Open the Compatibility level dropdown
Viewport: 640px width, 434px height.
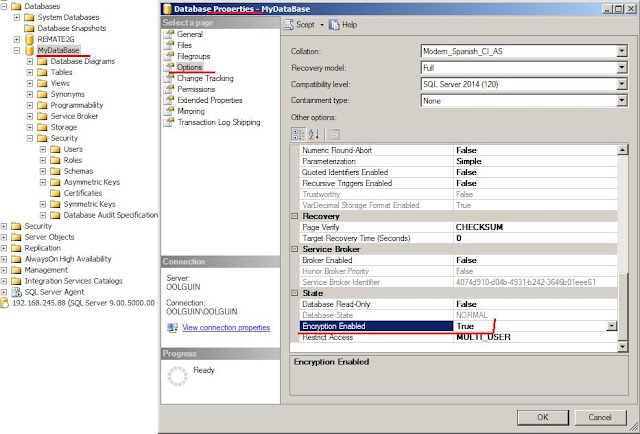(x=622, y=84)
